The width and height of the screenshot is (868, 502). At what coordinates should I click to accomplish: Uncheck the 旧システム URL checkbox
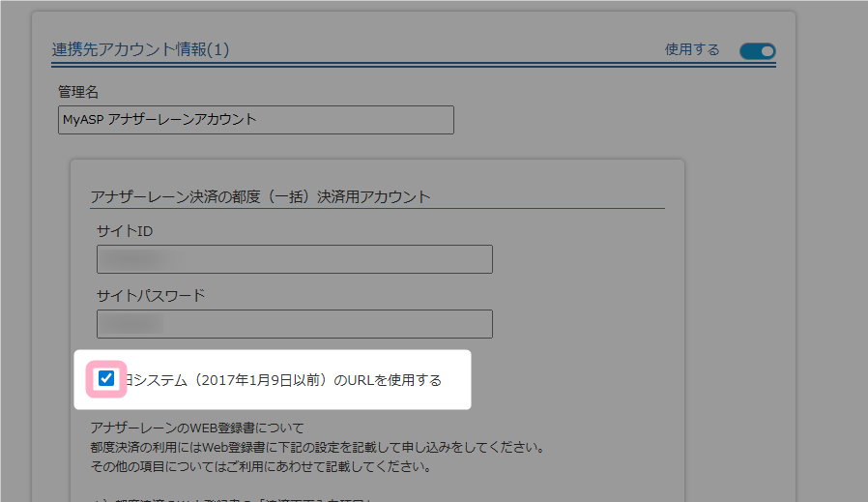106,379
